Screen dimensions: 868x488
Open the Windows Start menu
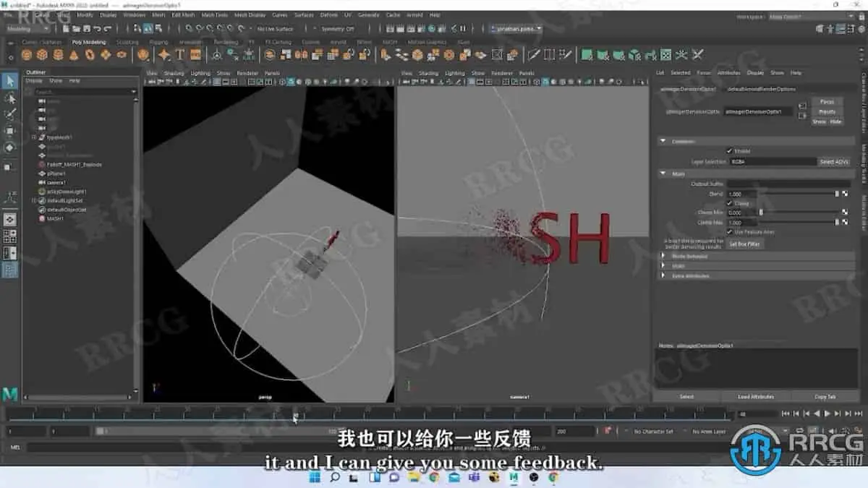pyautogui.click(x=315, y=477)
